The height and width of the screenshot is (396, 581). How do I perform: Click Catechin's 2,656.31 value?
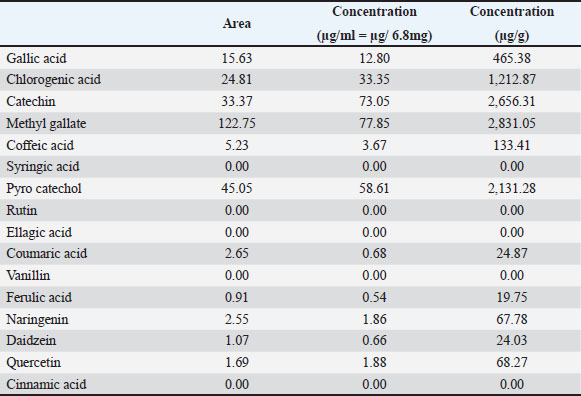point(512,101)
